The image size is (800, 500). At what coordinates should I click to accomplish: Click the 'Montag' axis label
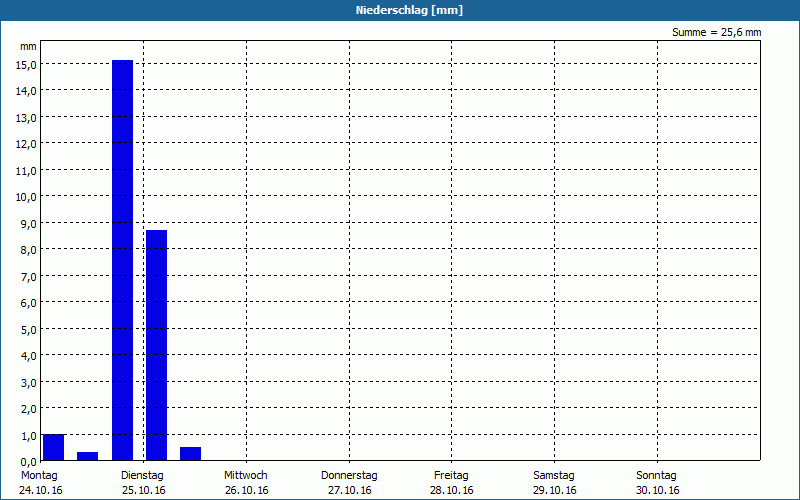point(39,475)
